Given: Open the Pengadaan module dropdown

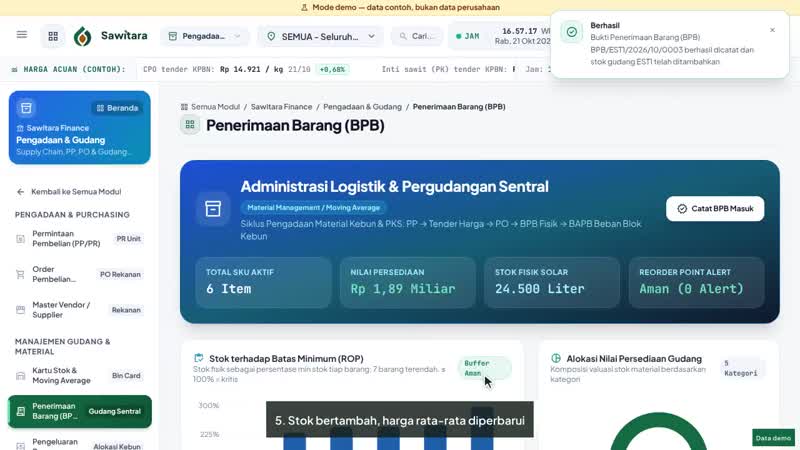Looking at the screenshot, I should pyautogui.click(x=205, y=36).
